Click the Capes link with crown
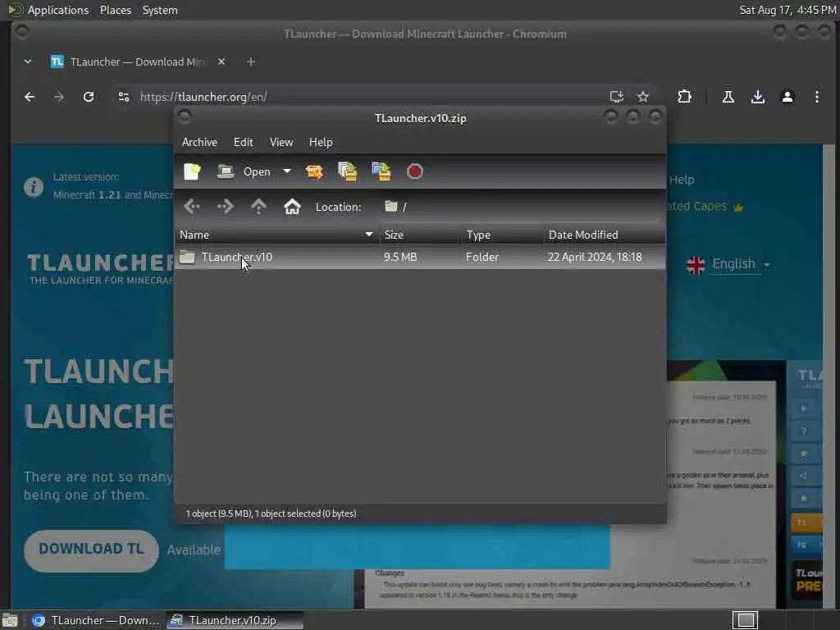The image size is (840, 630). (705, 207)
